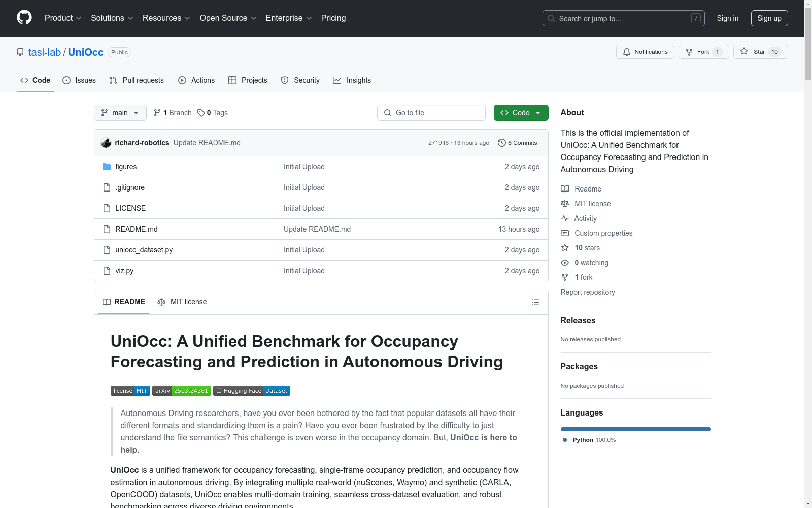Expand the Resources menu

coord(166,18)
